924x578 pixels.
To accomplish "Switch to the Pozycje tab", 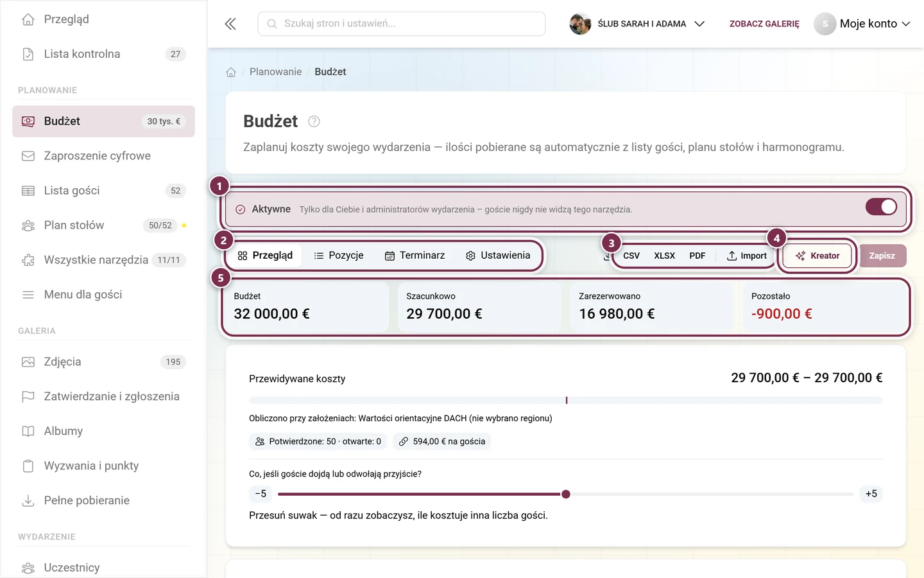I will pos(338,256).
